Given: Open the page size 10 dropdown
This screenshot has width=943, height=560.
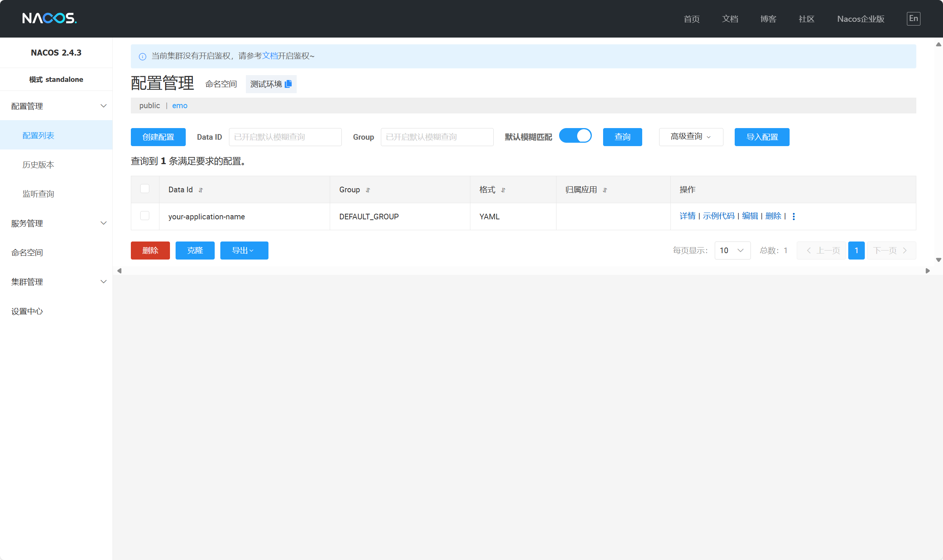Looking at the screenshot, I should pos(732,251).
